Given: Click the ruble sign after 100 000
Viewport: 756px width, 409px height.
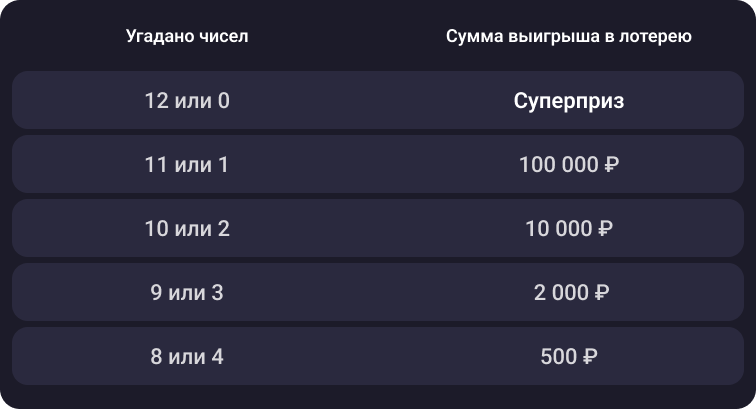Looking at the screenshot, I should pyautogui.click(x=613, y=164).
